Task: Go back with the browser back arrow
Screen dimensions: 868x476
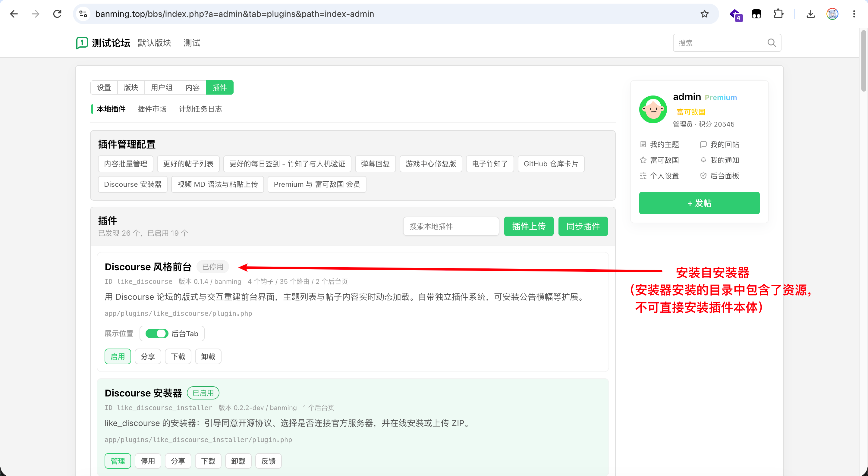Action: 14,14
